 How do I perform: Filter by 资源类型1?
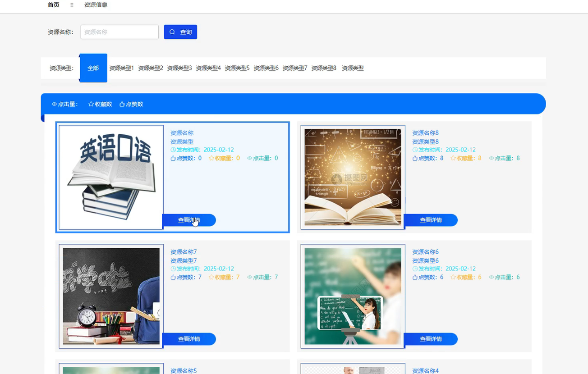pos(122,68)
